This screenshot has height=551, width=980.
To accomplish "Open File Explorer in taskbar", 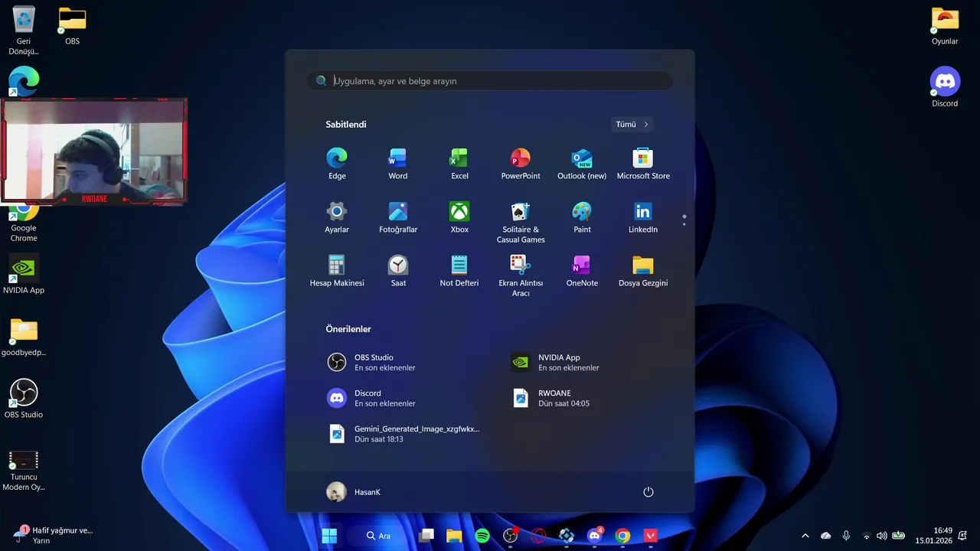I will tap(454, 536).
